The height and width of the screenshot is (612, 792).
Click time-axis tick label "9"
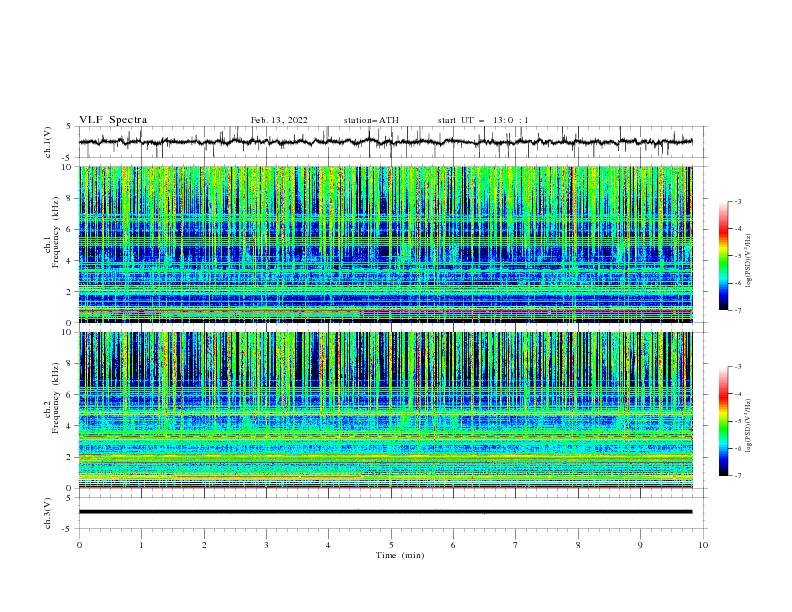pyautogui.click(x=640, y=545)
